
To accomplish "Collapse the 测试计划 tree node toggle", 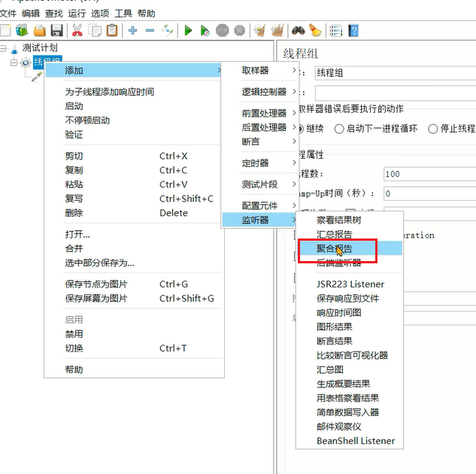I will click(5, 49).
